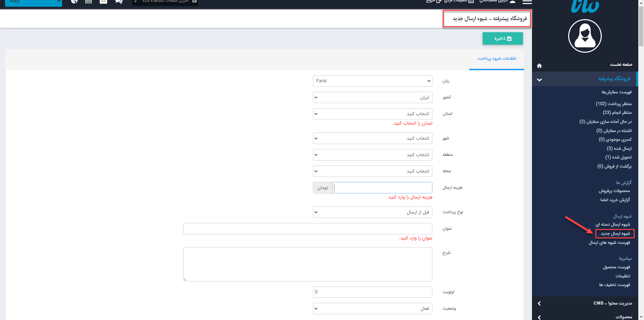The width and height of the screenshot is (644, 320).
Task: Click the user avatar profile picture
Action: 585,36
